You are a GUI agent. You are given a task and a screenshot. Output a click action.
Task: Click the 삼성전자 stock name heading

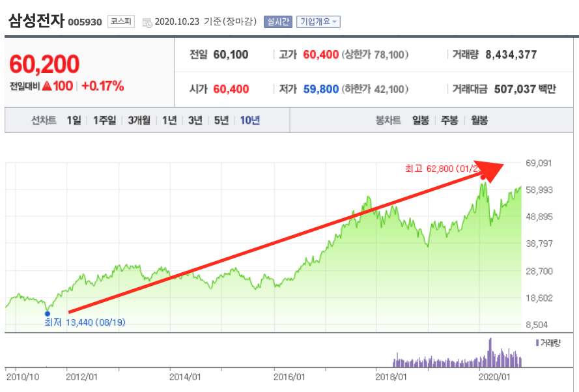(x=36, y=21)
